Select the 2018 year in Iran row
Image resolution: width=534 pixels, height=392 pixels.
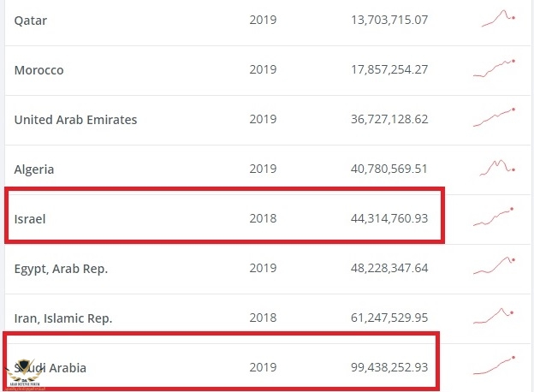tap(264, 318)
